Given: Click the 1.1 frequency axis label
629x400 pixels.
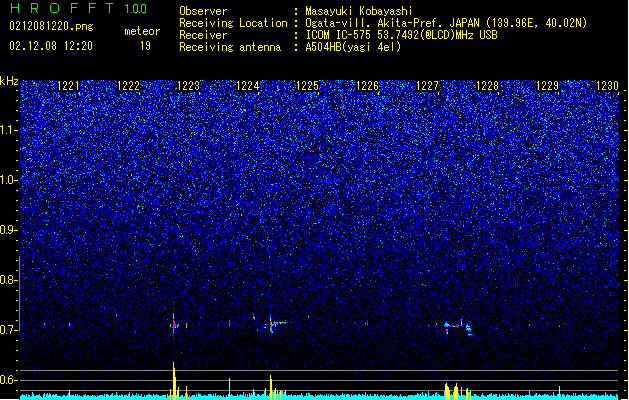Looking at the screenshot, I should click(9, 130).
